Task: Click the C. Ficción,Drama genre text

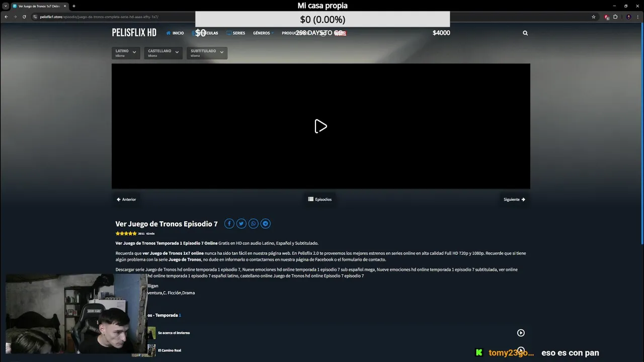Action: pos(179,293)
